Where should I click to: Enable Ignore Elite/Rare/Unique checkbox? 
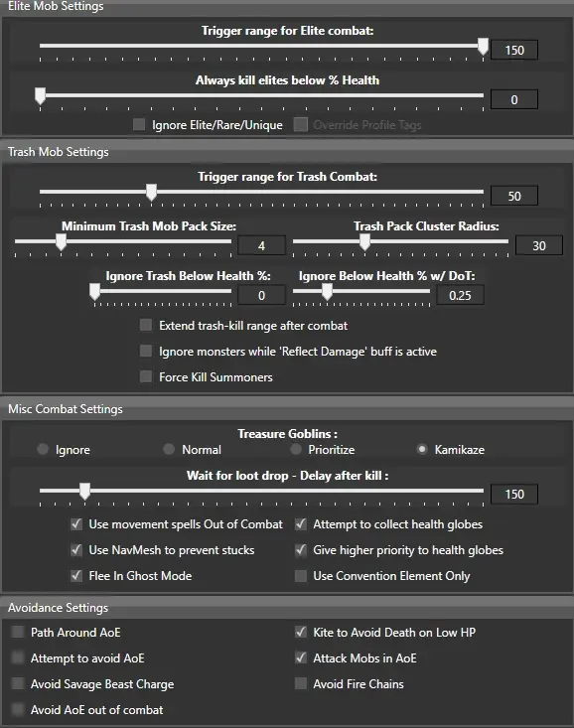pos(139,124)
